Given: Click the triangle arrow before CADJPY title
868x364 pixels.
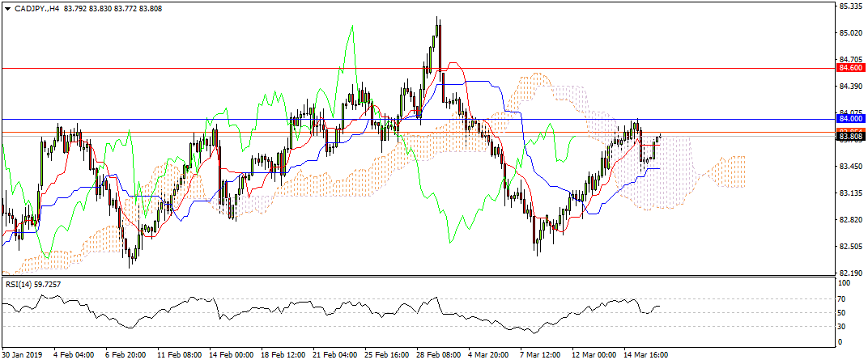Looking at the screenshot, I should point(7,7).
